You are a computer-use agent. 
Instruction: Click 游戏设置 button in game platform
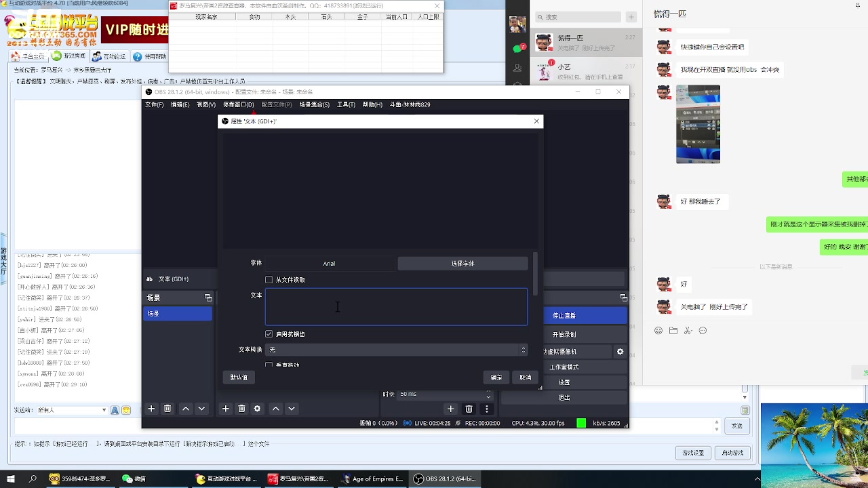coord(693,453)
